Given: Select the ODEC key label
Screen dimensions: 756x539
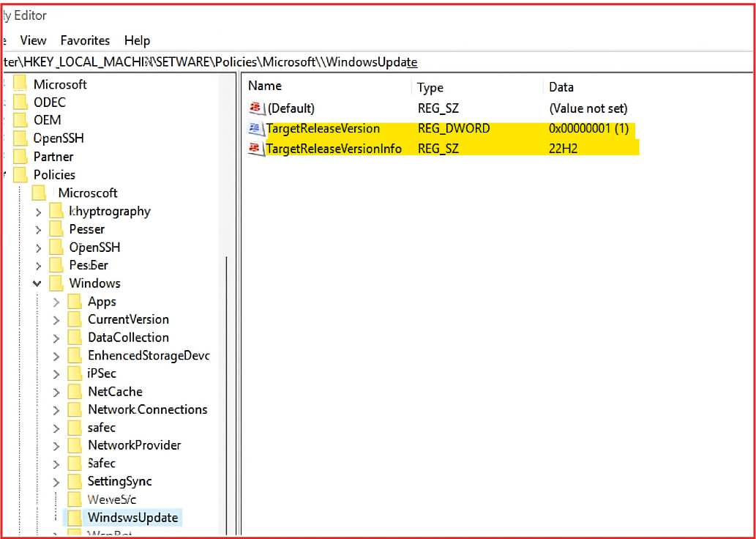Looking at the screenshot, I should coord(50,103).
